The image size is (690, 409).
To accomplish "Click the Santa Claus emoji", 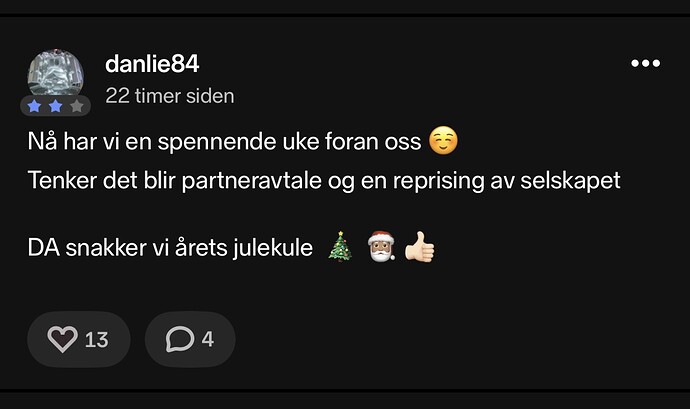I will [x=381, y=247].
